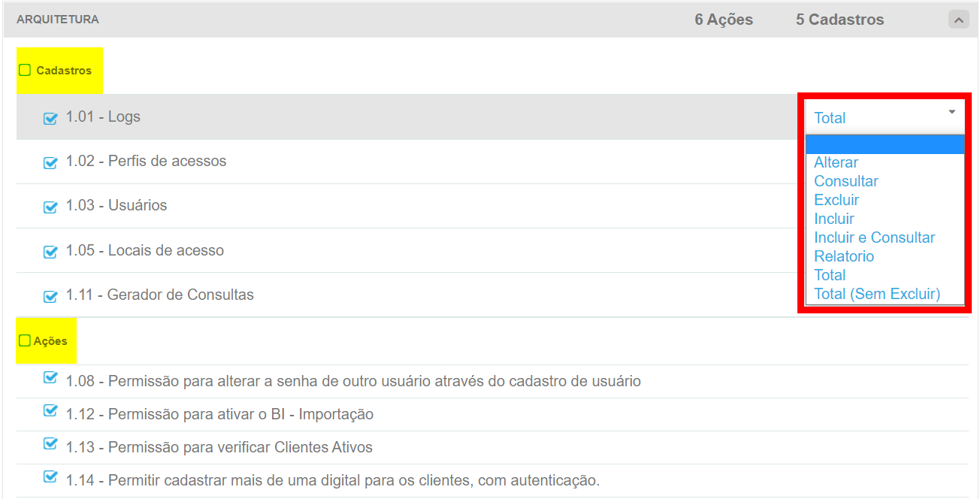Toggle the Ações group checkbox
Viewport: 980px width, 499px height.
(x=25, y=340)
